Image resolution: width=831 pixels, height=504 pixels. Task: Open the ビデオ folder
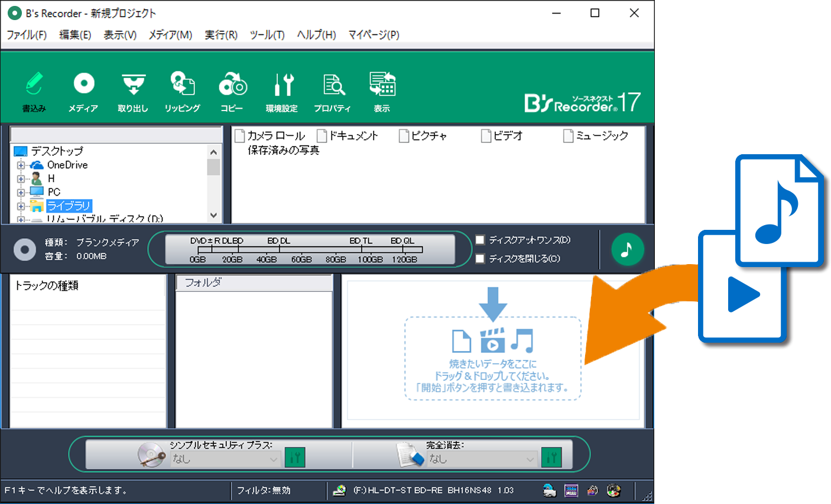tap(502, 136)
